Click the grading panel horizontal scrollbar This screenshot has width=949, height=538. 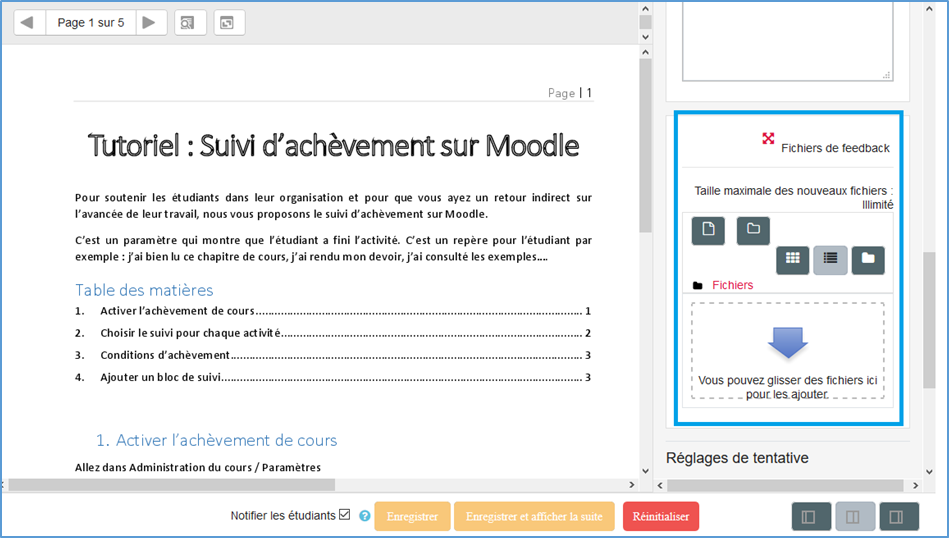[785, 485]
